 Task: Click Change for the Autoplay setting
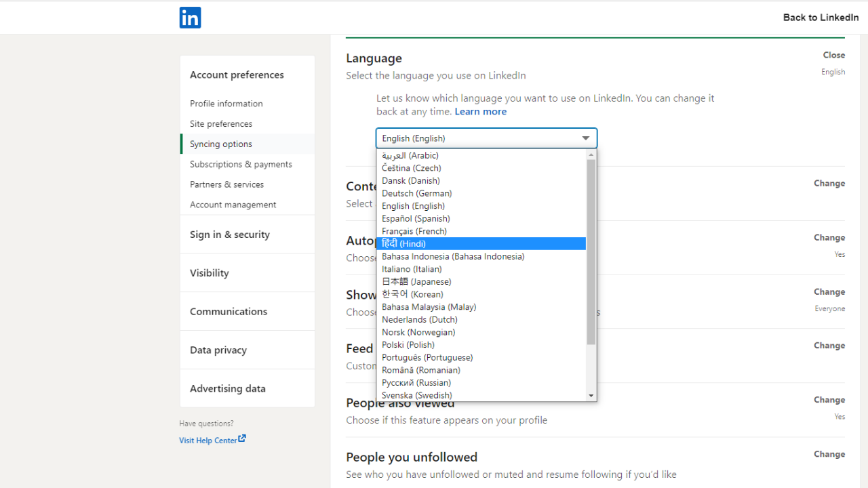pos(829,237)
